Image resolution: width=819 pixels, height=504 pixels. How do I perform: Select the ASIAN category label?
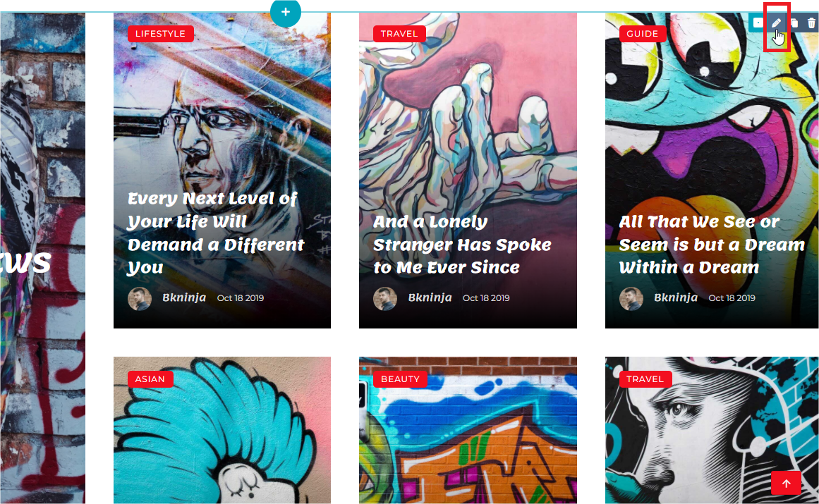[x=150, y=379]
